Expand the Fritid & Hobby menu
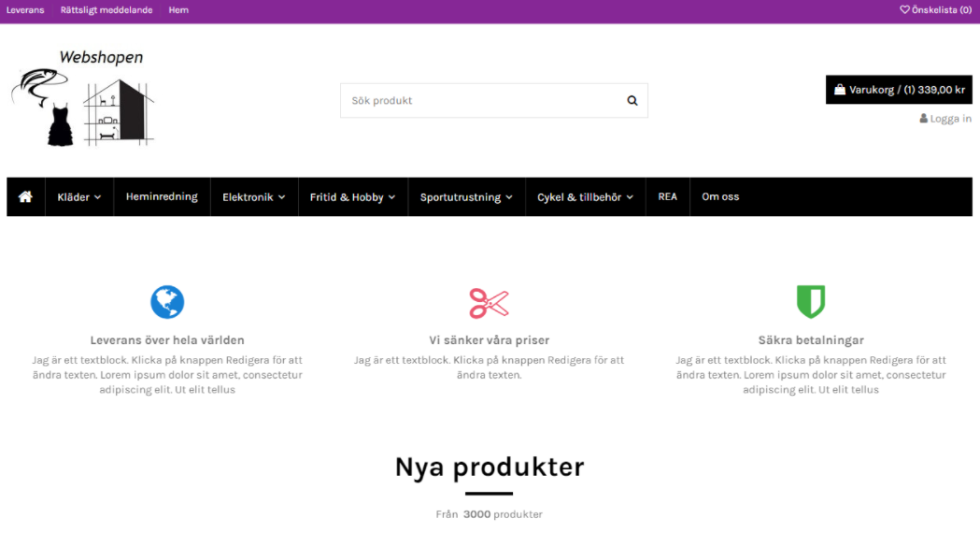The height and width of the screenshot is (533, 980). 352,197
